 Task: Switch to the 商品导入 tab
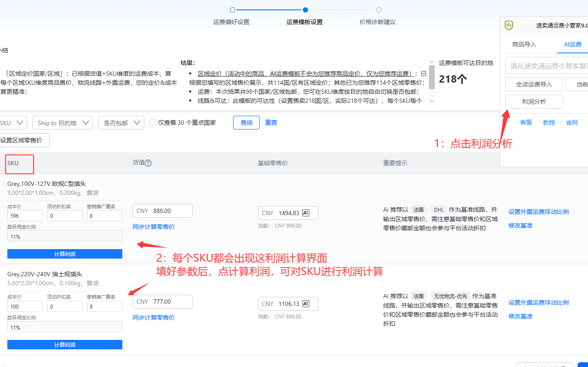(524, 44)
